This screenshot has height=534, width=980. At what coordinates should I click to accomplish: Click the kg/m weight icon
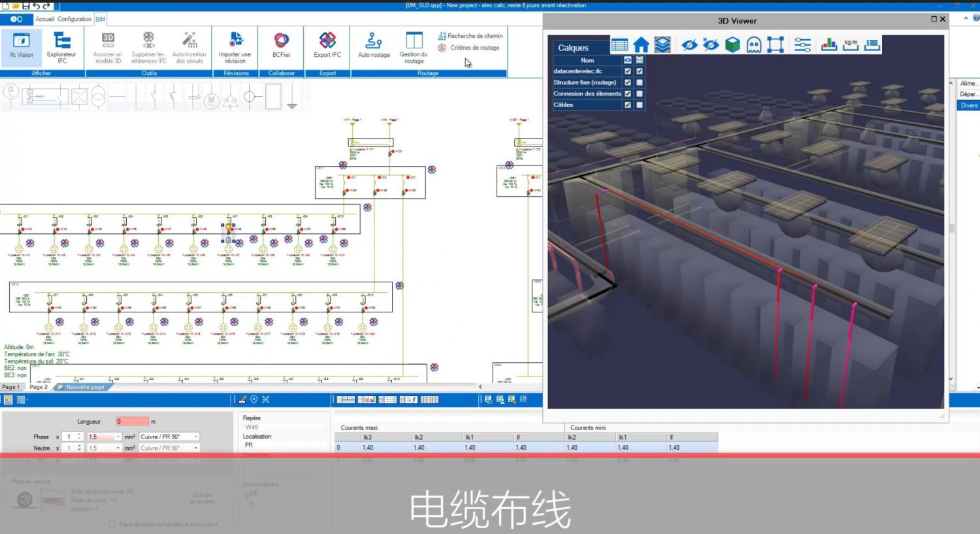point(851,44)
